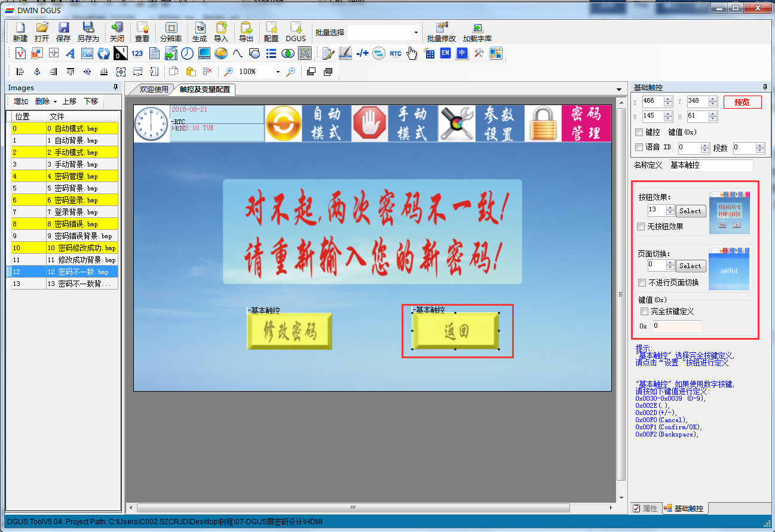The image size is (775, 532).
Task: Click the bring to front icon
Action: click(x=311, y=72)
